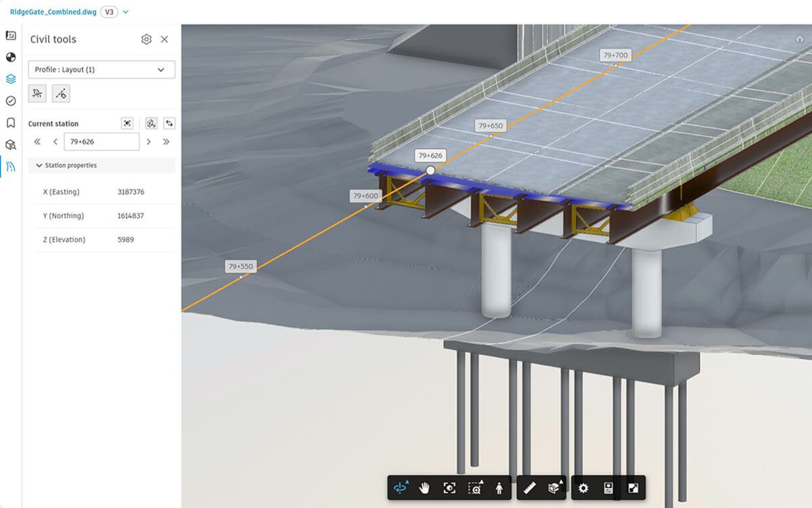Viewport: 812px width, 508px height.
Task: Click the station marker dot at 79+626
Action: [x=430, y=170]
